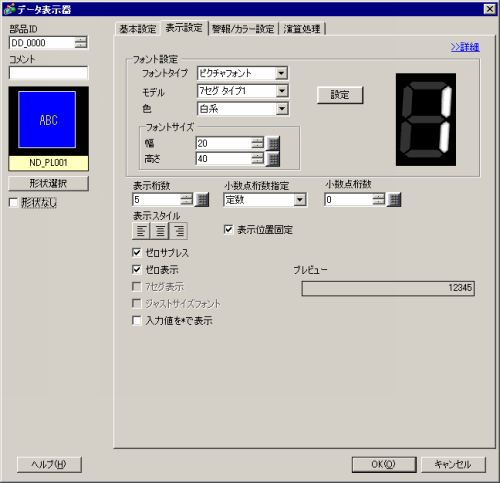
Task: Enable 入力値を*で表示 checkbox
Action: pyautogui.click(x=137, y=321)
